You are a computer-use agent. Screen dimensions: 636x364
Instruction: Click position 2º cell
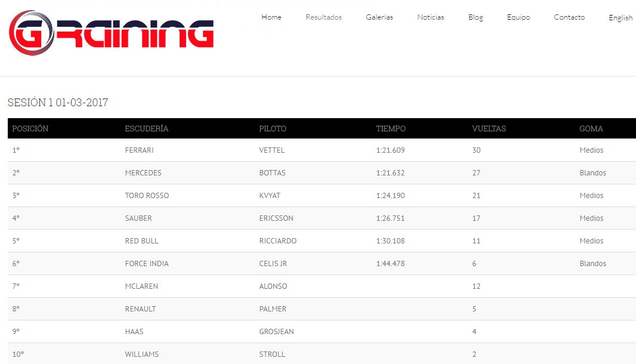pos(16,173)
